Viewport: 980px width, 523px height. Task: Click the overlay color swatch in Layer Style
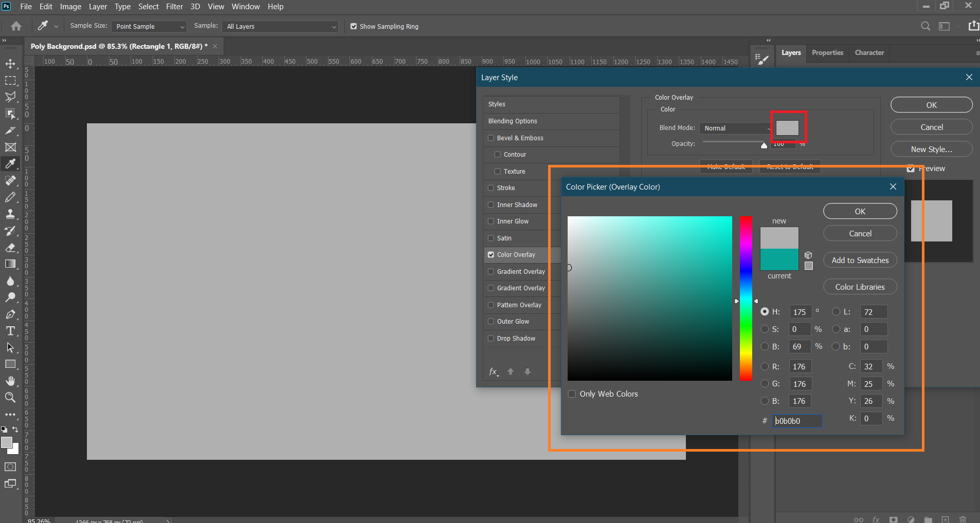[787, 128]
